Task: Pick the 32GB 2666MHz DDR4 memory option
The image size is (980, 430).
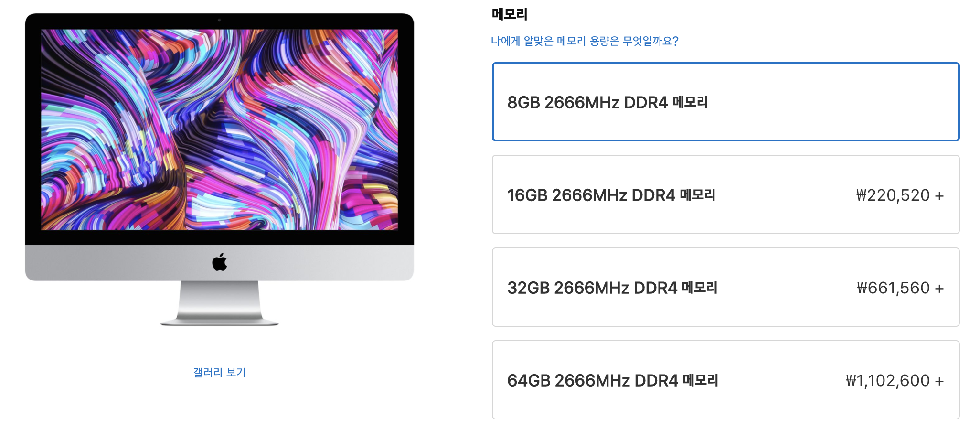Action: point(725,287)
